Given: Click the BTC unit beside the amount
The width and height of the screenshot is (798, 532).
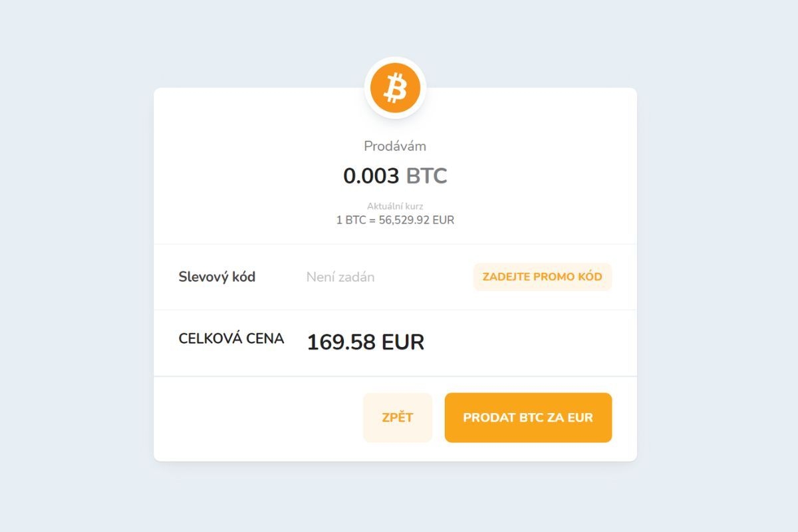Looking at the screenshot, I should point(427,176).
